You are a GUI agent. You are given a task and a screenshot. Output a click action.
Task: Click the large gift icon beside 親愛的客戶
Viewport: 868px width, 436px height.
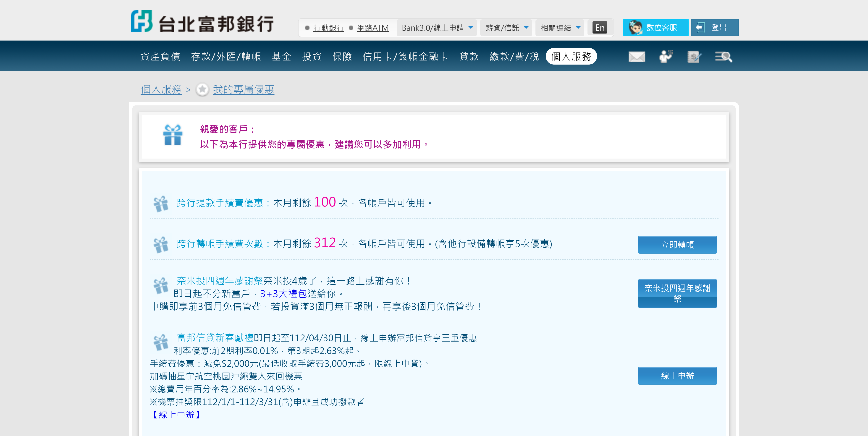point(173,135)
